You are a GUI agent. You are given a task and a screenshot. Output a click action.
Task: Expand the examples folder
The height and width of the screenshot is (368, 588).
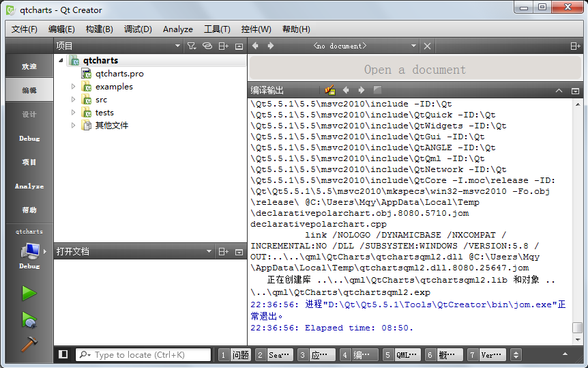[73, 86]
